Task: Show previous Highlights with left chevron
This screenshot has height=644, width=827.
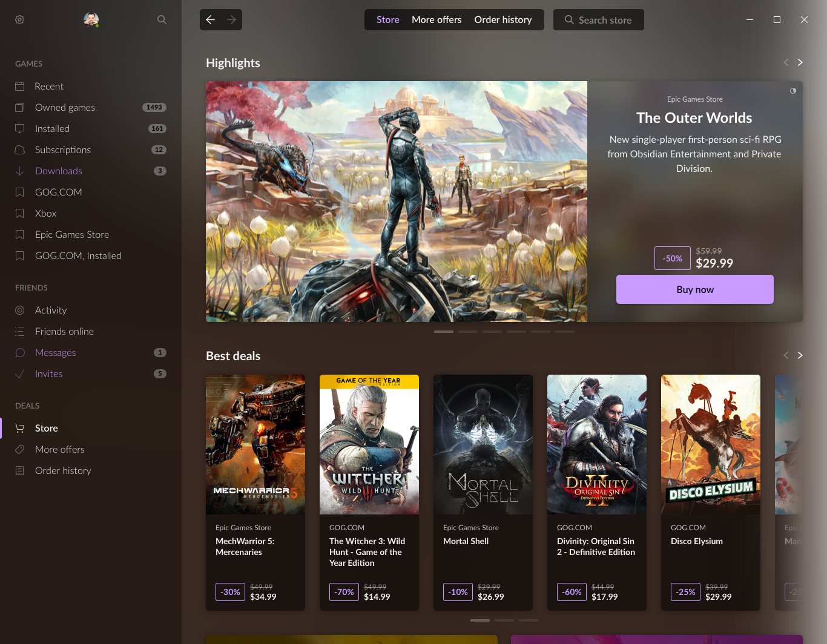Action: [x=786, y=62]
